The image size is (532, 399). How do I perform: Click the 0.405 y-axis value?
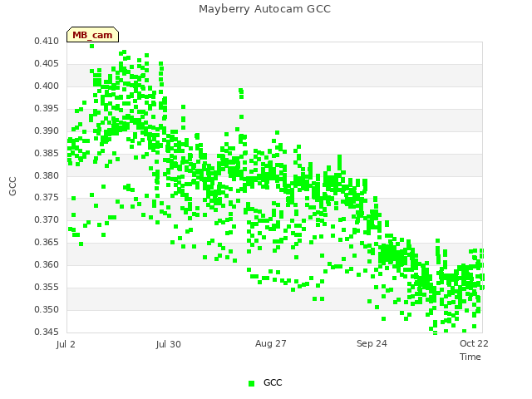click(x=47, y=63)
